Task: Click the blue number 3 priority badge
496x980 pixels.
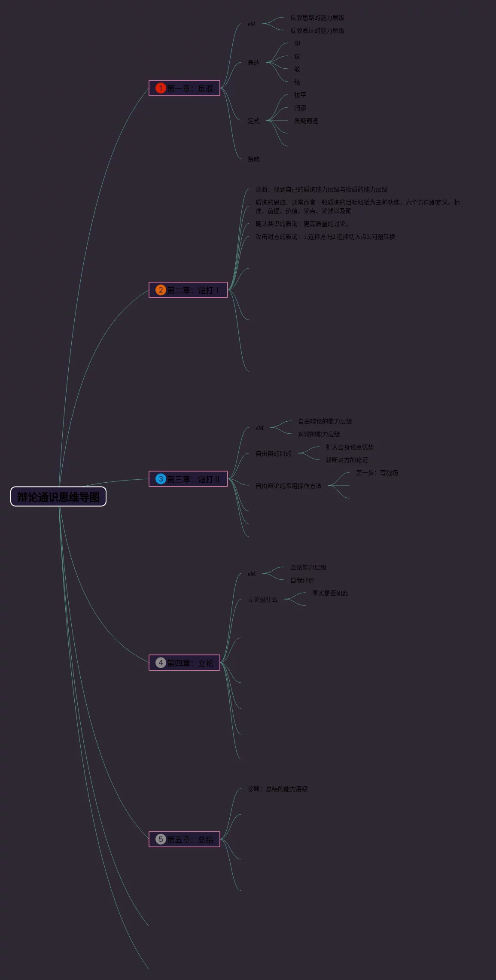Action: pos(161,479)
